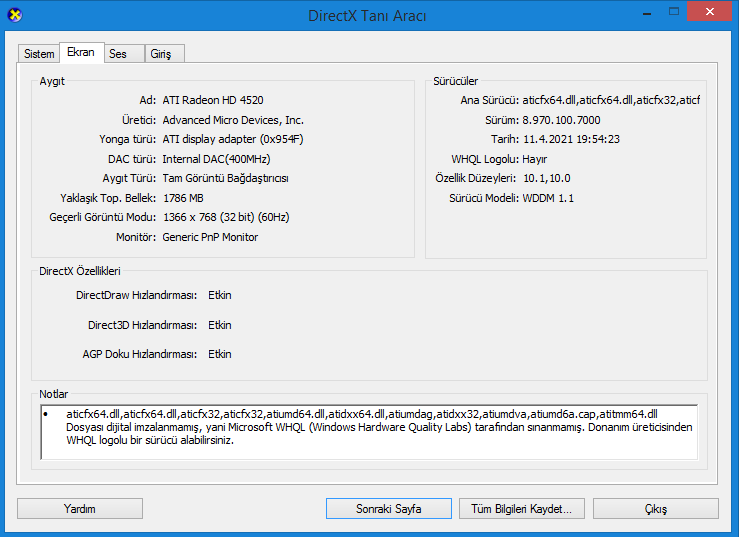Click the Tam Görüntü Bağdaştırıcısı value
Image resolution: width=739 pixels, height=537 pixels.
pos(225,178)
